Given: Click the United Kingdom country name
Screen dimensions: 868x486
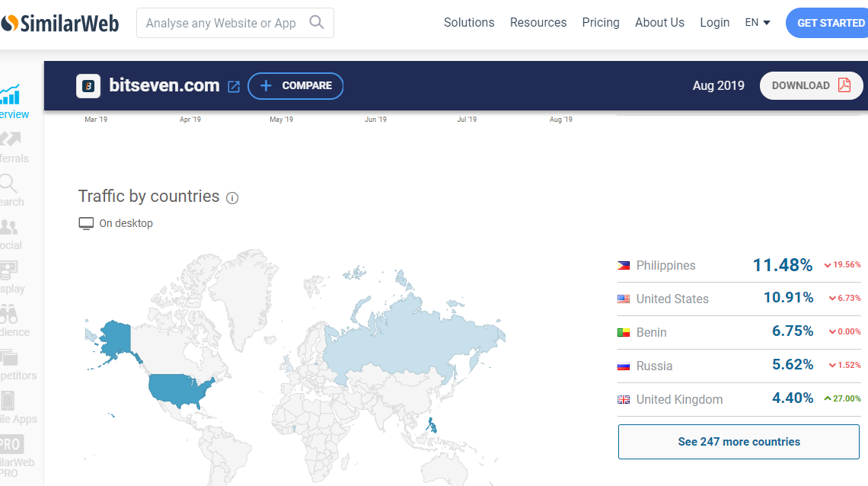Looking at the screenshot, I should click(679, 400).
